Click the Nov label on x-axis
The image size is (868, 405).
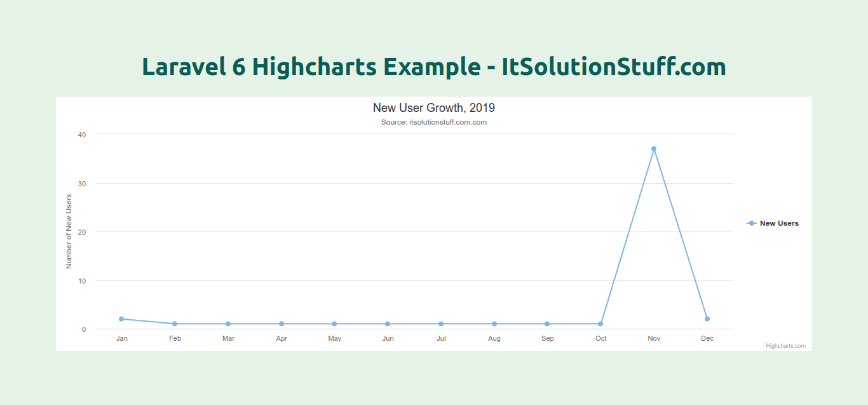coord(654,338)
